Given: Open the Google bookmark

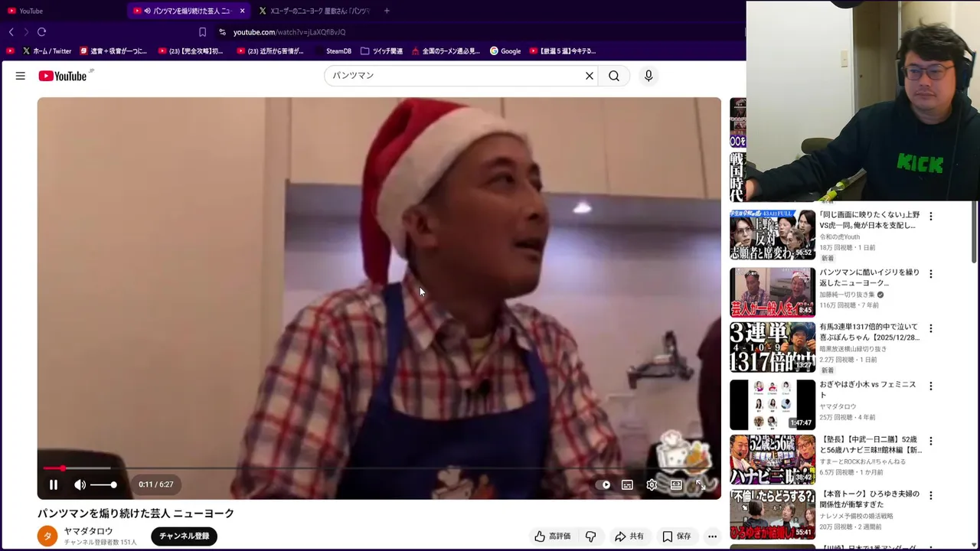Looking at the screenshot, I should [505, 51].
